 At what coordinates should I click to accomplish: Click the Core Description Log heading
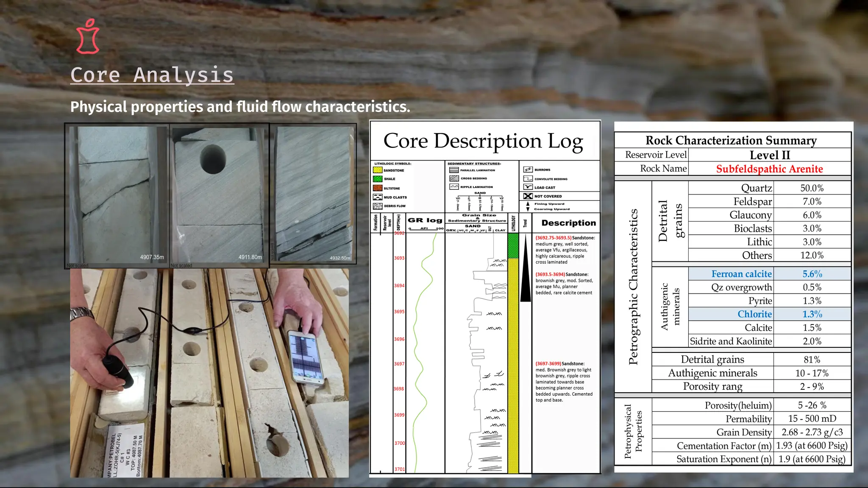click(484, 141)
